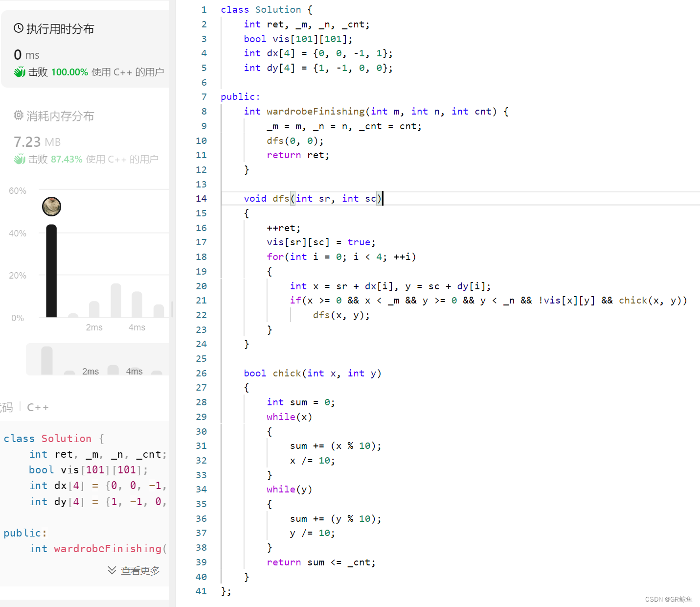Click 'vis[sr][sc] = true;' line

[321, 242]
